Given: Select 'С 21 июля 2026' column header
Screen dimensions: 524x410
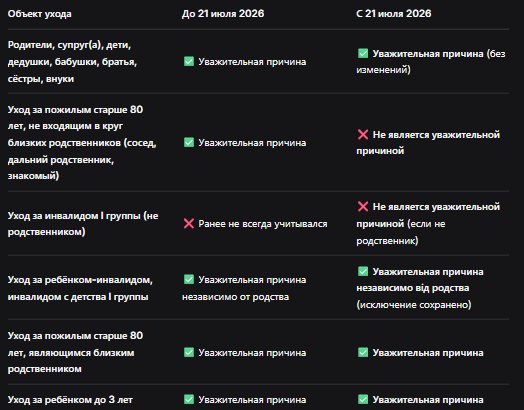Looking at the screenshot, I should [x=394, y=14].
